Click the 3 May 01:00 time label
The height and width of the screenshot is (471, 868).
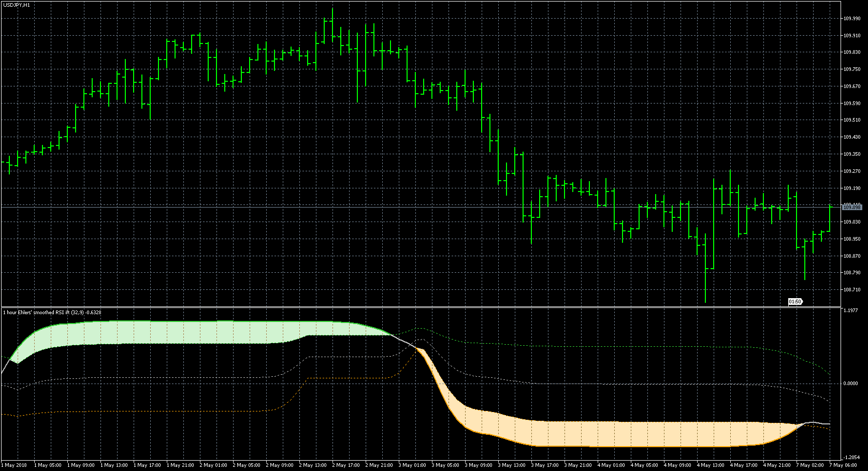412,465
